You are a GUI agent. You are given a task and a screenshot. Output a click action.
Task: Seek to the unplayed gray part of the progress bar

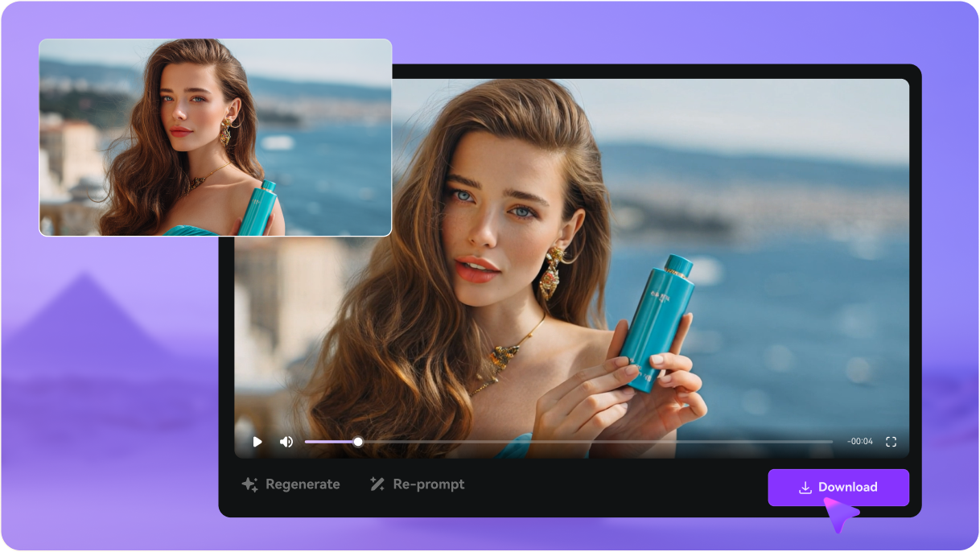(595, 442)
